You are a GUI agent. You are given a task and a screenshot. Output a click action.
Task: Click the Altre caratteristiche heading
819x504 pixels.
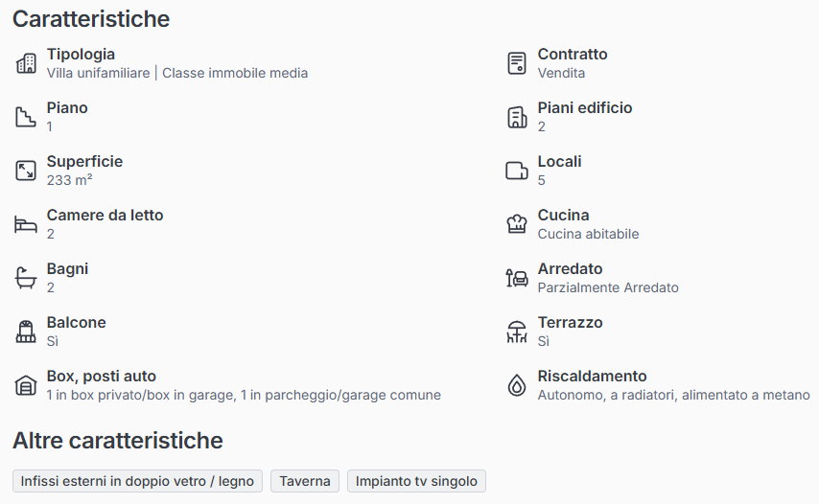point(117,441)
